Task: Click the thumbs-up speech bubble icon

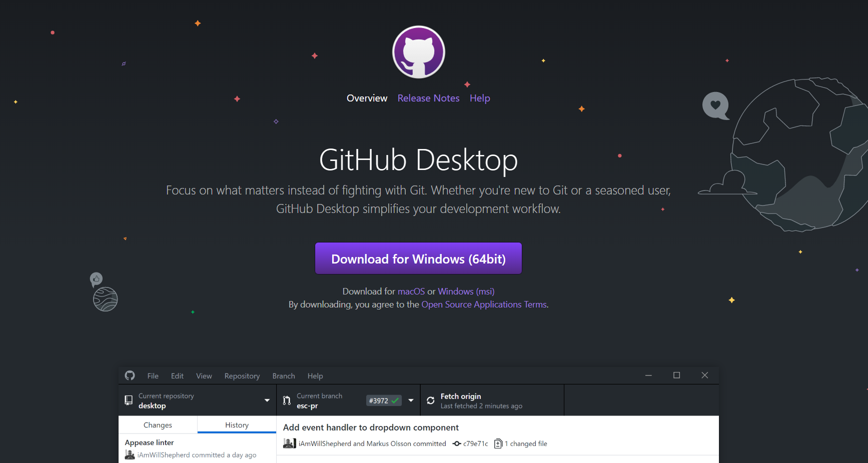Action: click(96, 279)
